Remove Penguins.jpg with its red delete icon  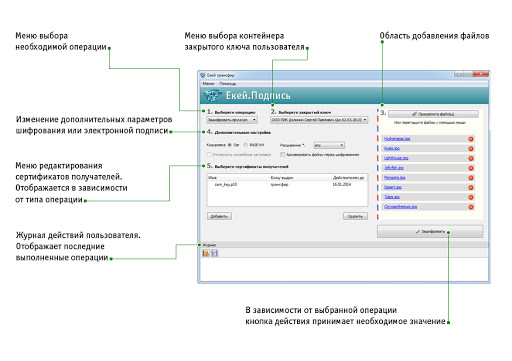point(471,178)
